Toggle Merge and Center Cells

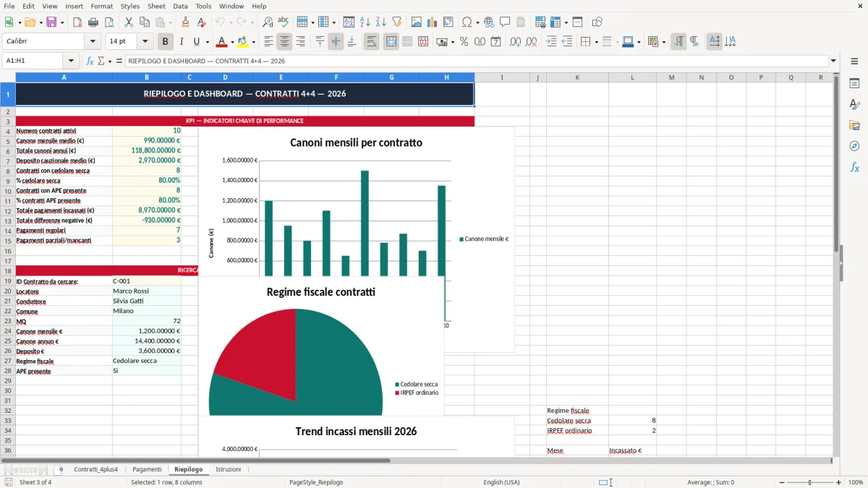tap(391, 42)
